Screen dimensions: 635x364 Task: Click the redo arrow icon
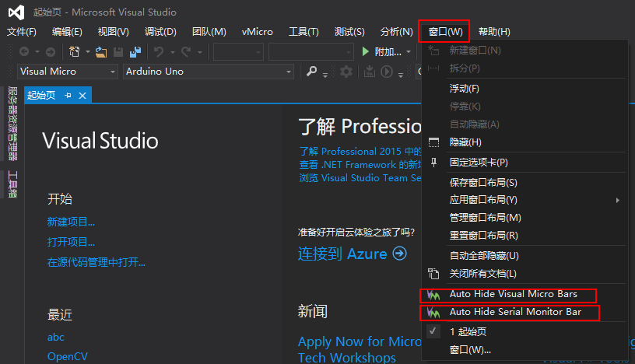[x=186, y=51]
